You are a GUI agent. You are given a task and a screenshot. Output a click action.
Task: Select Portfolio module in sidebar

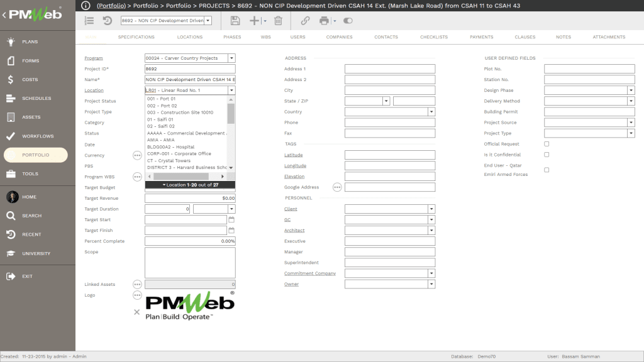coord(36,155)
